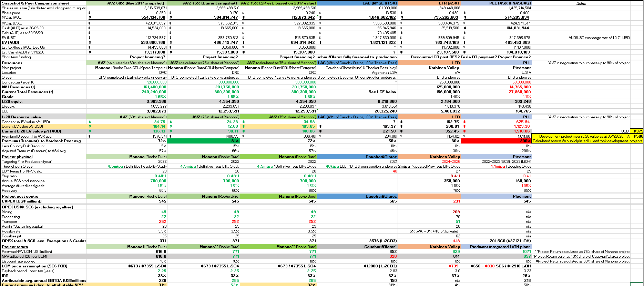Screen dimensions: 644x286
Task: Click the 'Current Total Resources (t)' label
Action: (x=28, y=92)
